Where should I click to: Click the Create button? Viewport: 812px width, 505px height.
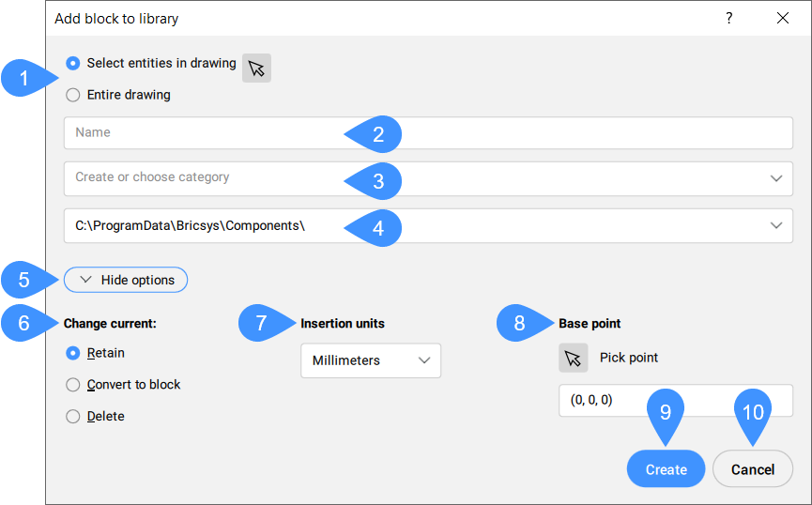tap(666, 469)
